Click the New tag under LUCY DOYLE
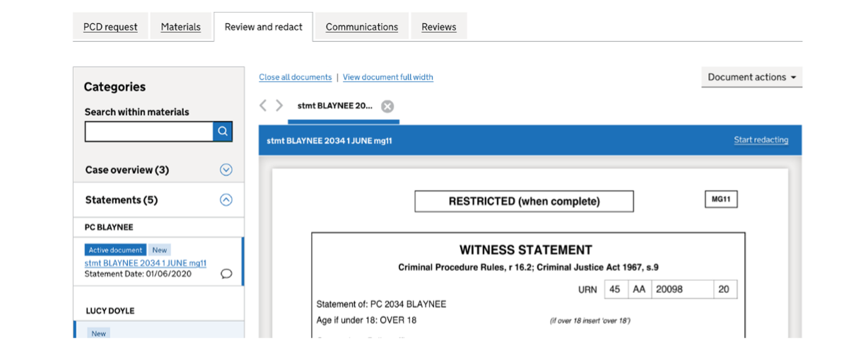Image resolution: width=868 pixels, height=341 pixels. point(99,333)
